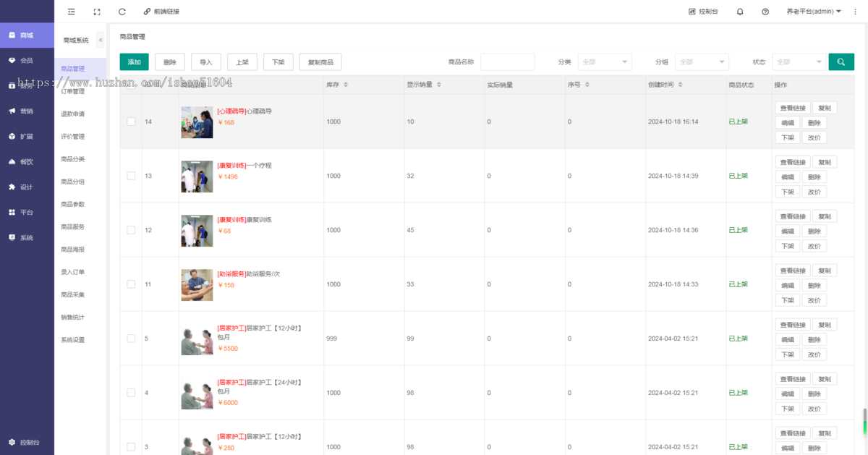Open the notification bell
This screenshot has height=455, width=868.
(x=740, y=12)
